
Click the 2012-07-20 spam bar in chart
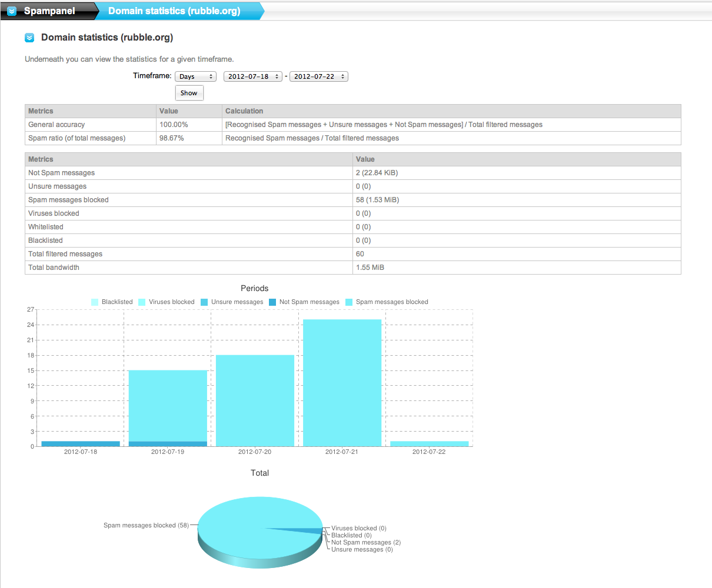(255, 400)
